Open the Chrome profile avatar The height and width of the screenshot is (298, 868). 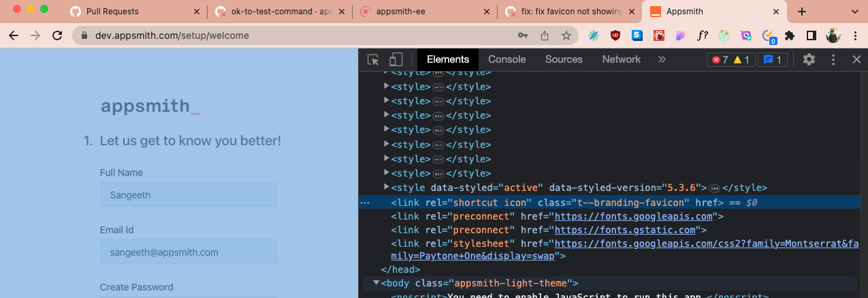(833, 35)
